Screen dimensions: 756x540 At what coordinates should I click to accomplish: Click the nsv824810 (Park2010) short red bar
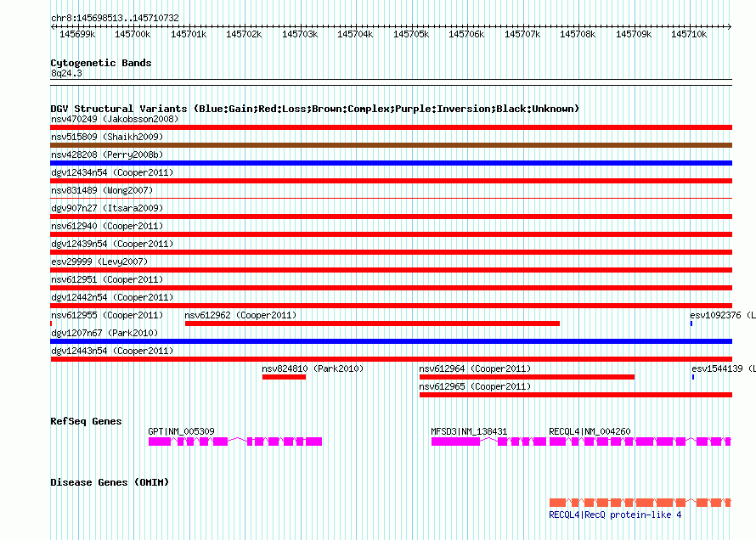tap(284, 377)
